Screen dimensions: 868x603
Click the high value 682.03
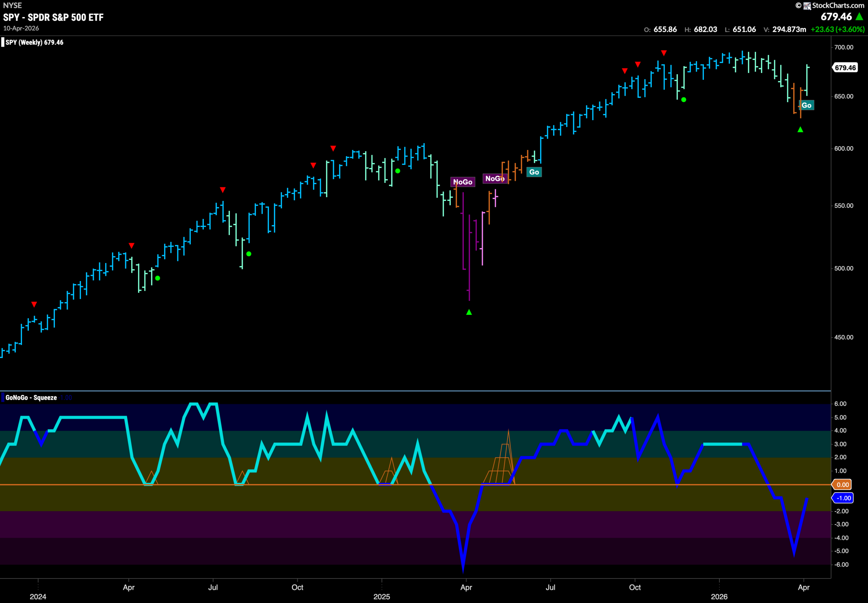click(705, 30)
